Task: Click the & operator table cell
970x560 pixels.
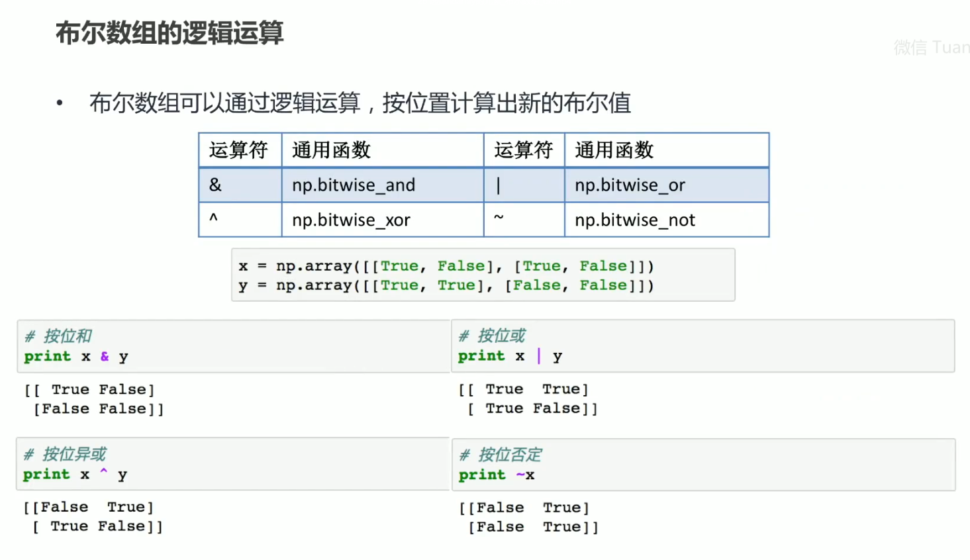Action: pyautogui.click(x=240, y=185)
